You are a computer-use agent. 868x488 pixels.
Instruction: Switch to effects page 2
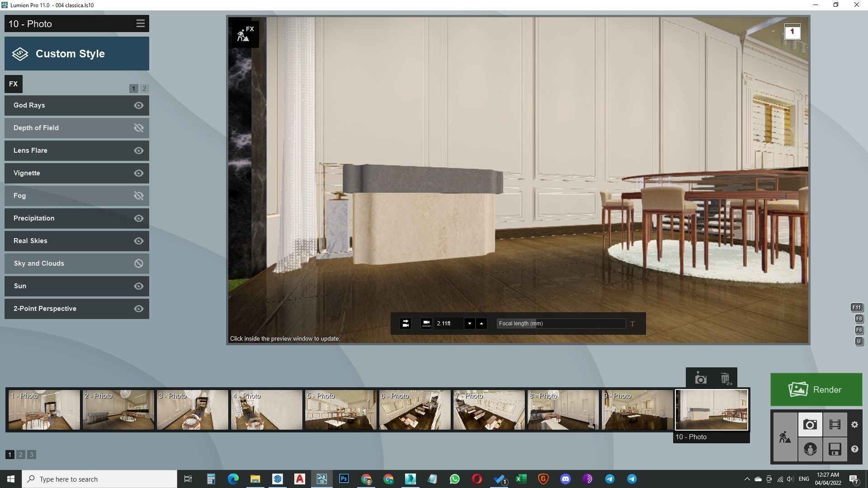click(144, 89)
